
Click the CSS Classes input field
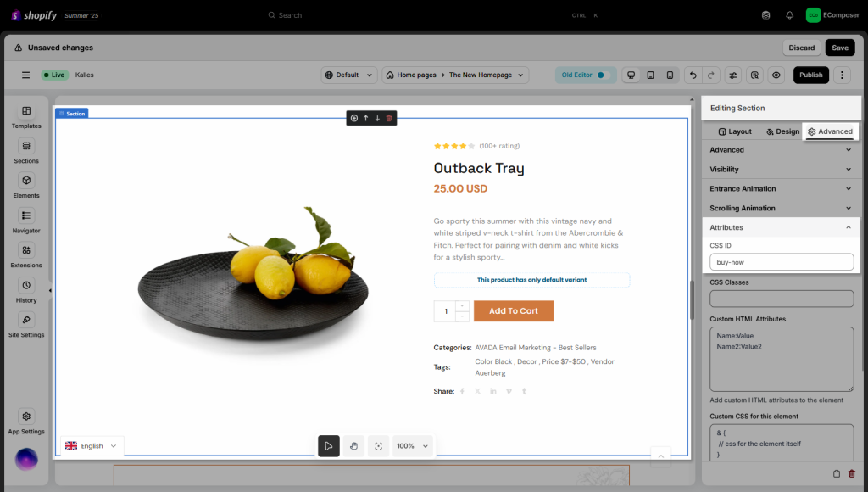point(781,299)
